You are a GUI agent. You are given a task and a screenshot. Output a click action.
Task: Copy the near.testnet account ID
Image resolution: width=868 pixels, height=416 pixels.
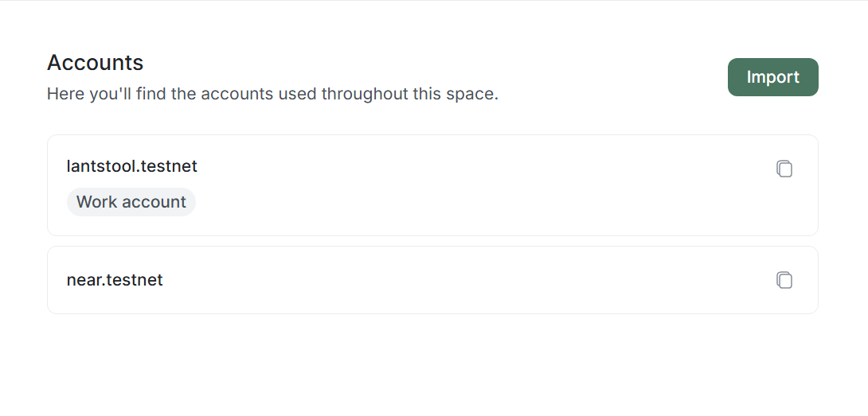click(x=784, y=280)
